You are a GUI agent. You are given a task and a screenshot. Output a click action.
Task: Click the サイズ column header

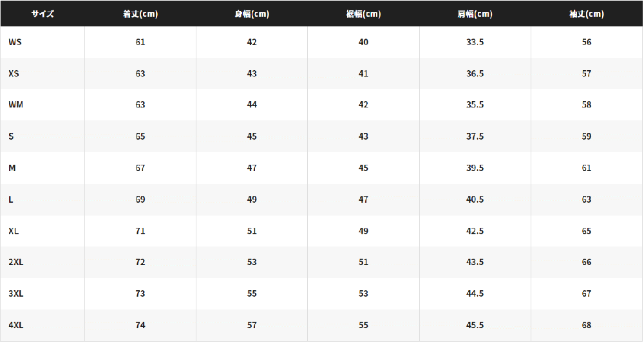(43, 14)
